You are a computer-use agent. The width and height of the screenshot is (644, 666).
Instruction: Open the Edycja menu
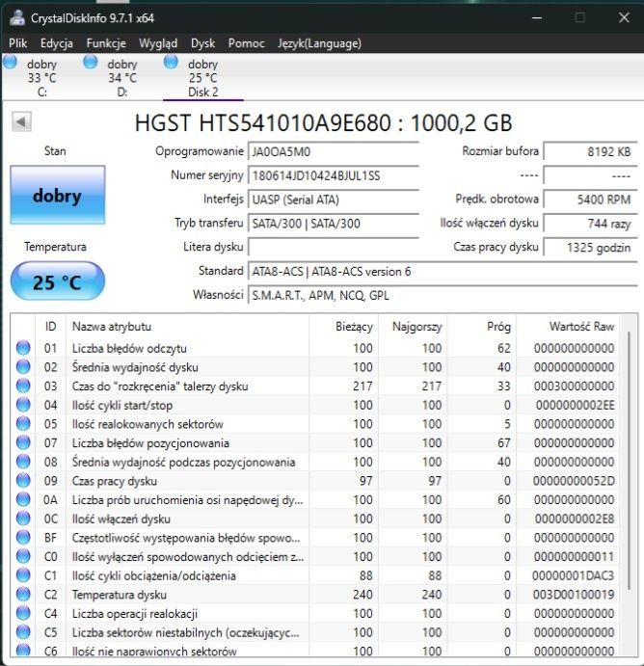[x=57, y=43]
